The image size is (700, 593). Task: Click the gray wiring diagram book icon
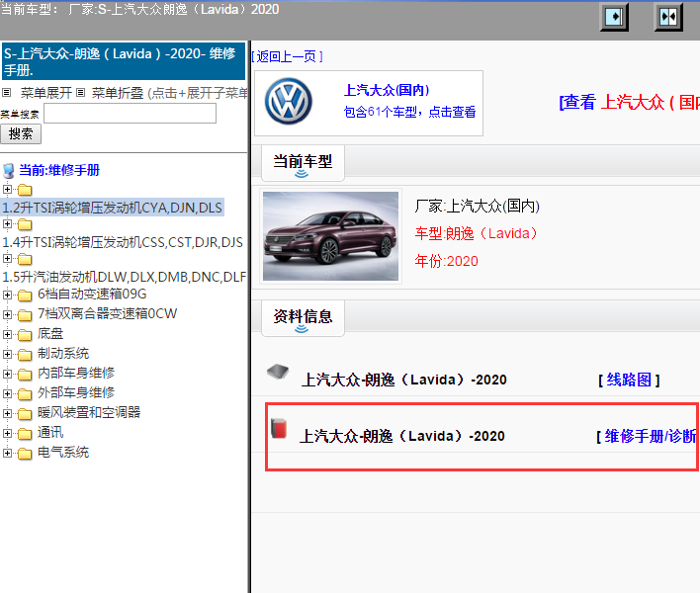[279, 372]
